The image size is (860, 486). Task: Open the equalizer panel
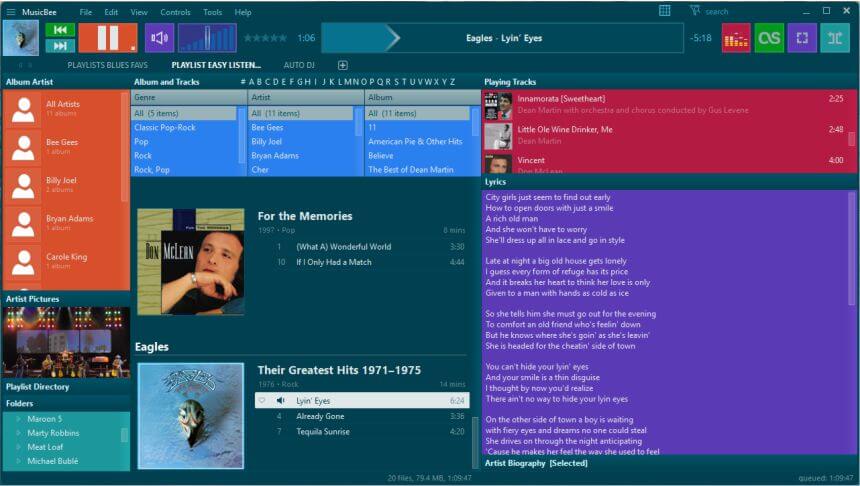point(736,38)
